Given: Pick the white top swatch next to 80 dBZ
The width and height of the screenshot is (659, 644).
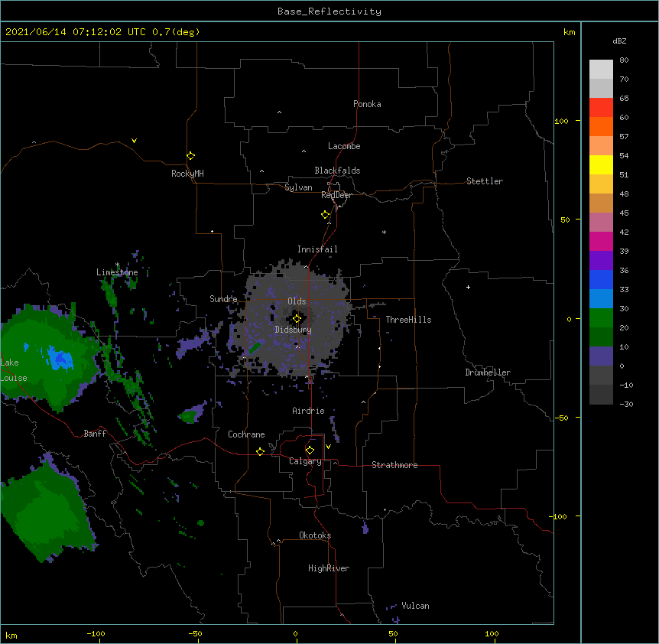Looking at the screenshot, I should [x=601, y=70].
